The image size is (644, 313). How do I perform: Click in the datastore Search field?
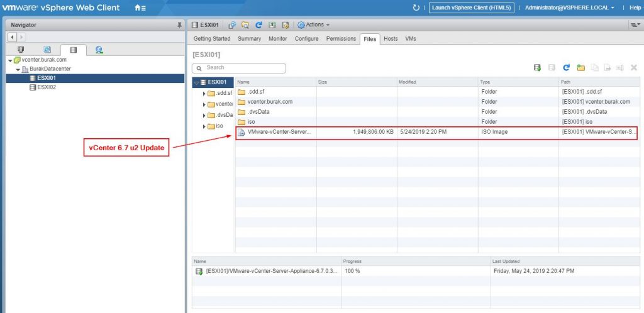239,68
